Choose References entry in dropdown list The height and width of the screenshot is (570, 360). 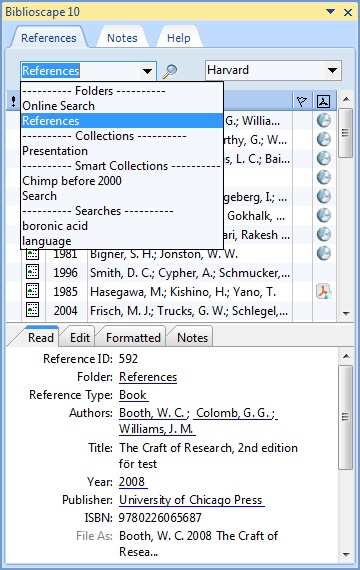[122, 121]
